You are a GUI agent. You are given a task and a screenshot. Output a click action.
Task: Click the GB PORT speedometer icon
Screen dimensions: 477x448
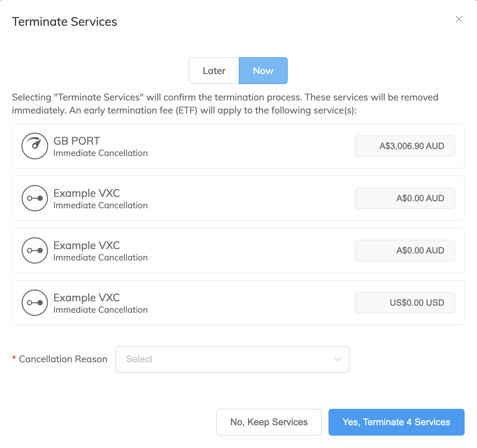35,146
